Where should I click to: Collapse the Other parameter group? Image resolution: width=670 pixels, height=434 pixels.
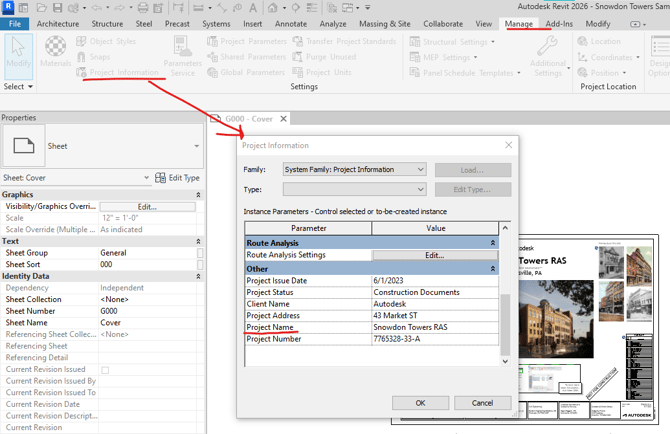click(x=493, y=269)
